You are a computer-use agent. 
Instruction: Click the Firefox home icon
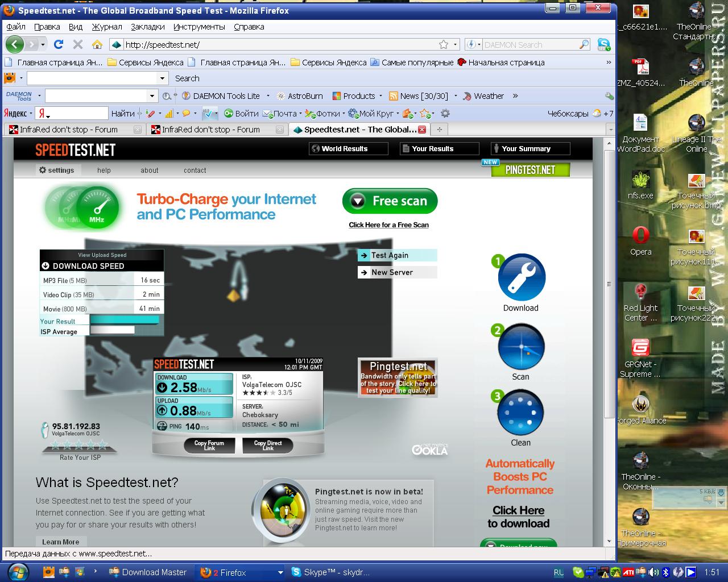click(97, 44)
